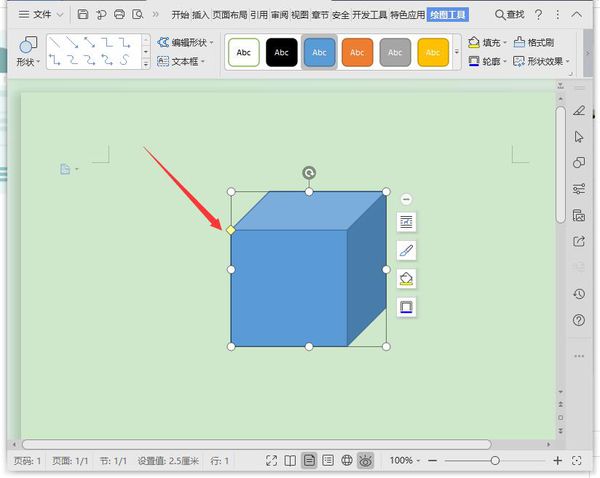600x478 pixels.
Task: Click the select arrow tool in right sidebar
Action: point(579,136)
